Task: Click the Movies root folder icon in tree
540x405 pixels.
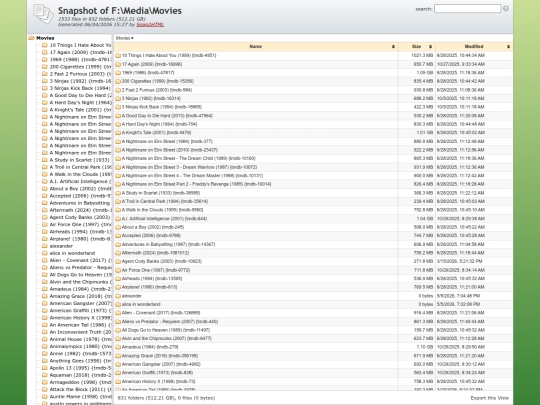Action: (x=32, y=38)
